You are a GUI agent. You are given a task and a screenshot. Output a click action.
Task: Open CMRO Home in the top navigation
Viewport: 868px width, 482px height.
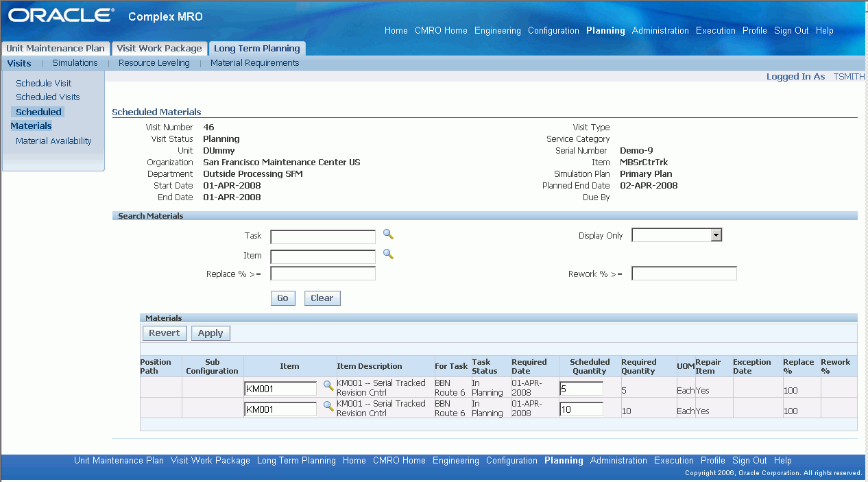pos(441,31)
